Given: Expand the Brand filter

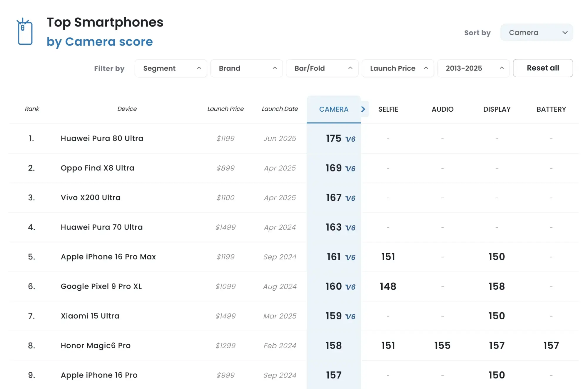Looking at the screenshot, I should pos(247,68).
